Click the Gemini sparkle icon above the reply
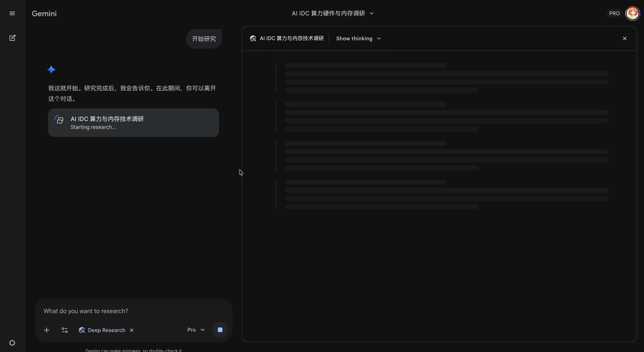644x352 pixels. 51,69
